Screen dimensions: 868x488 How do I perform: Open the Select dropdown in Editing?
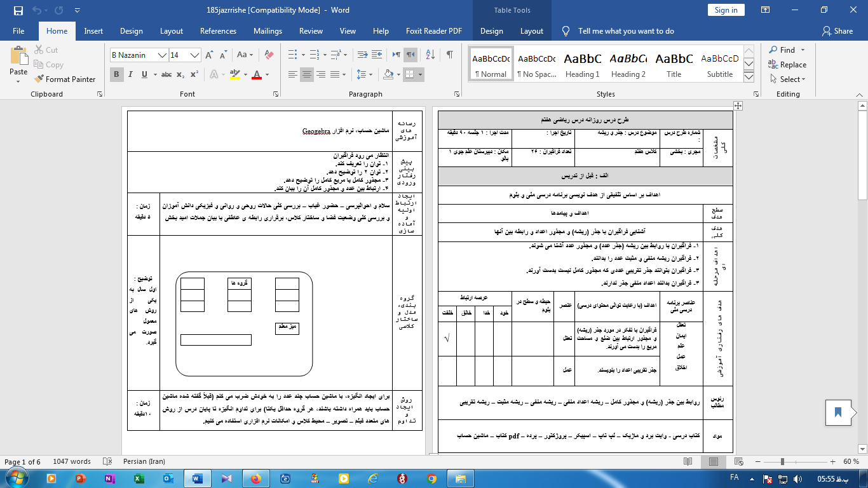(787, 79)
